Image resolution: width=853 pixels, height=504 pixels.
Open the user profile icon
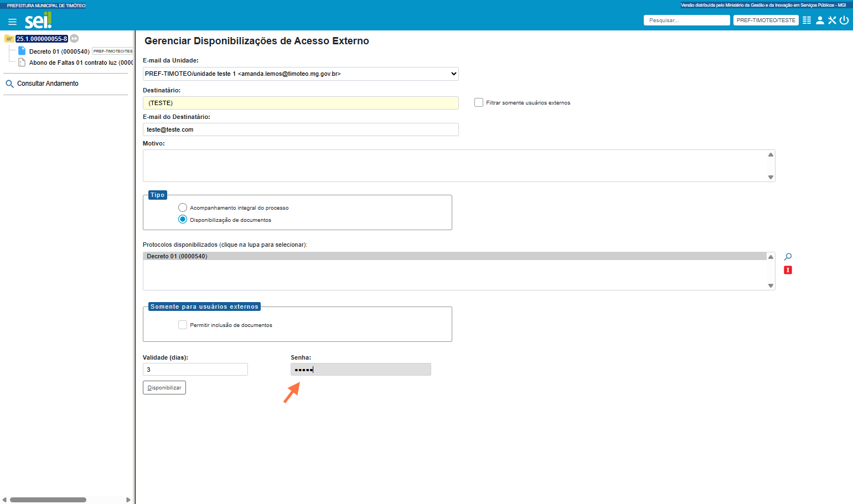point(820,20)
